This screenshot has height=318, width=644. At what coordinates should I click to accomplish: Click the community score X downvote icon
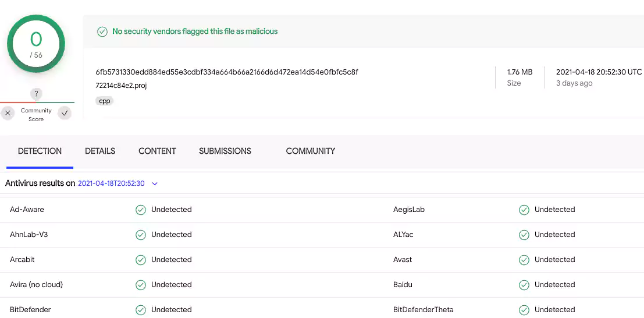[x=8, y=113]
